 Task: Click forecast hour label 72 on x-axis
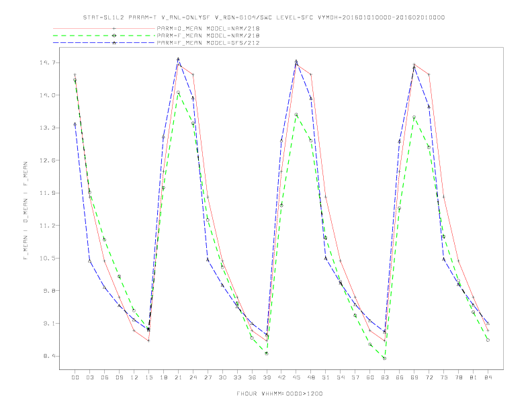[x=429, y=377]
